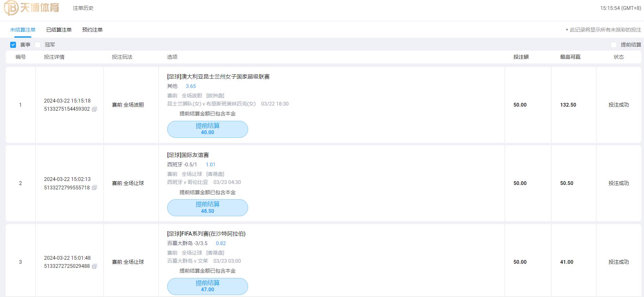The image size is (644, 297).
Task: Select the 编号 column header
Action: (20, 57)
